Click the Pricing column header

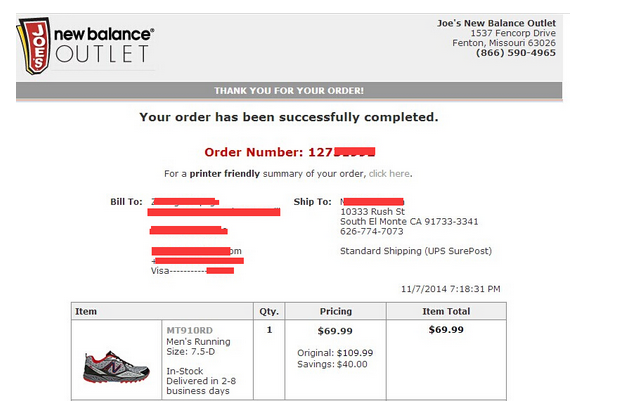click(336, 312)
